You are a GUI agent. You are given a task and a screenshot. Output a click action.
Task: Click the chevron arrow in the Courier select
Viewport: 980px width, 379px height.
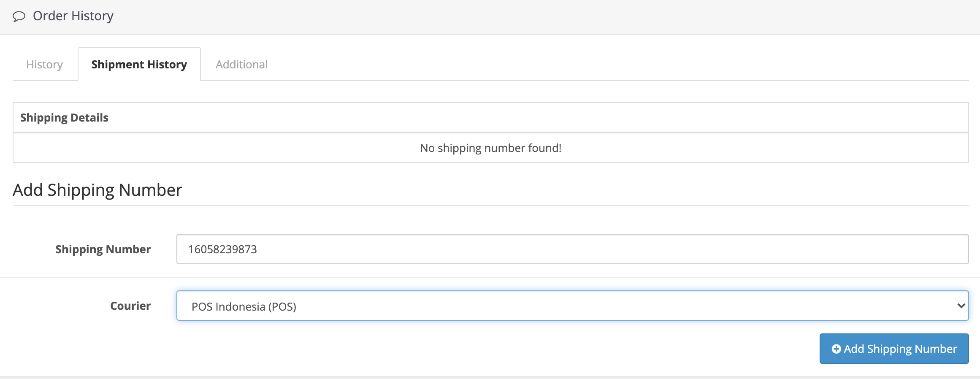point(961,306)
